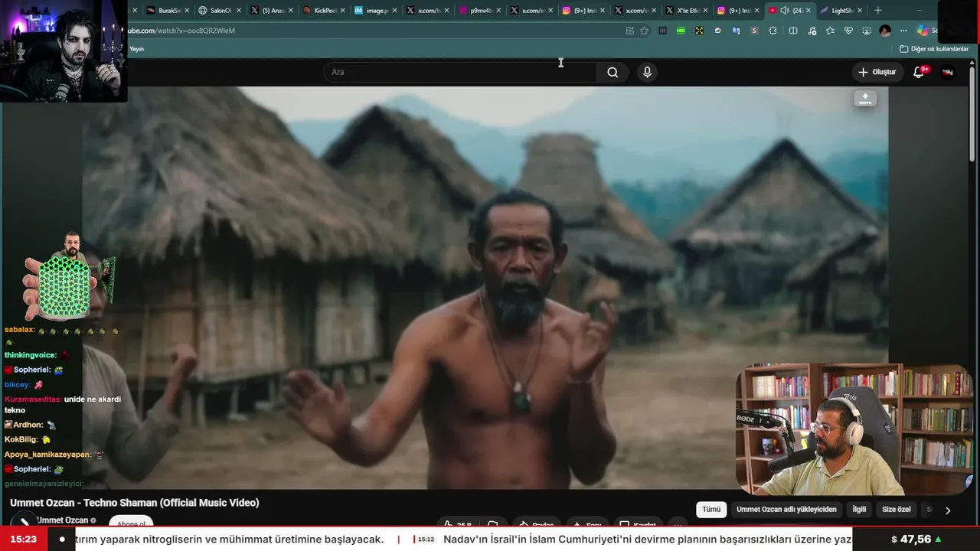Select the Size özel filter chip
The height and width of the screenshot is (551, 980).
pos(897,510)
